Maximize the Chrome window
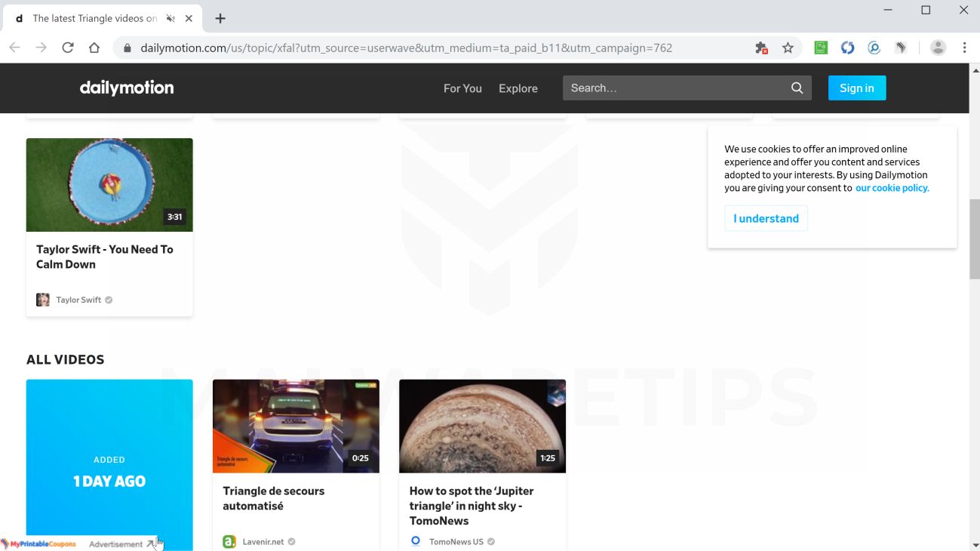 click(x=926, y=11)
